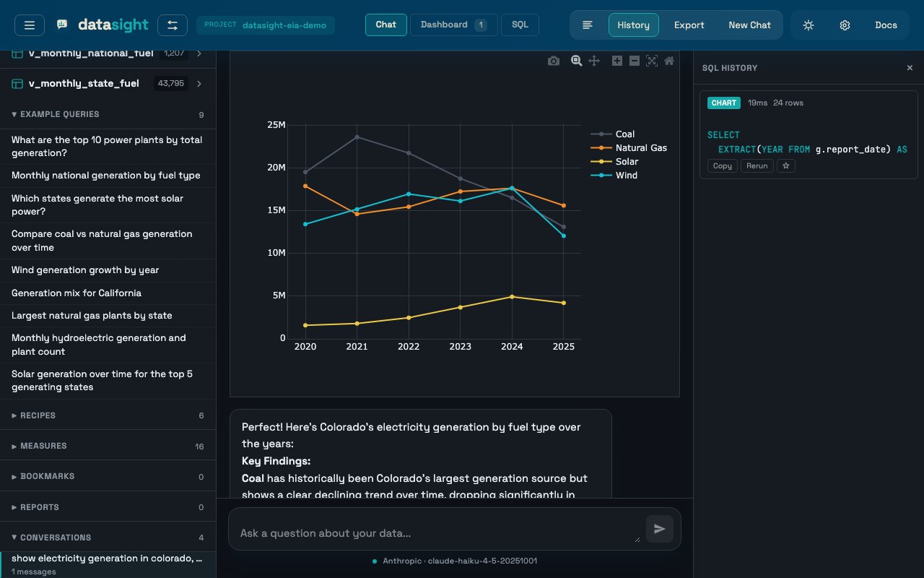Click the Rerun button in SQL history
This screenshot has width=924, height=578.
[x=757, y=165]
